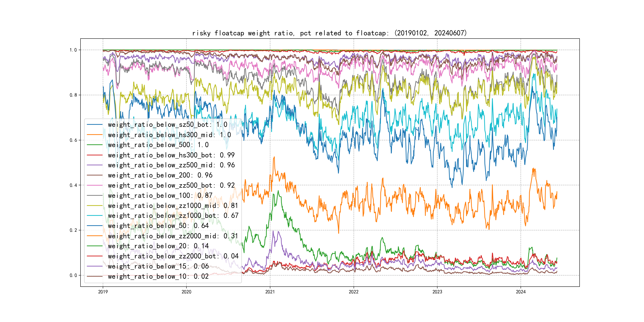Click the chart title text
This screenshot has height=322, width=644.
coord(329,33)
